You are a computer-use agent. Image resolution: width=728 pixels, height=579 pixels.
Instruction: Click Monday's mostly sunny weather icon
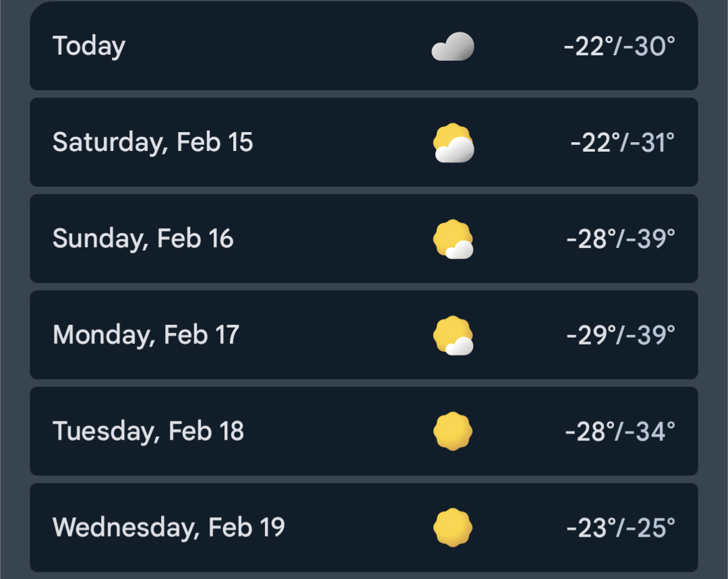point(453,336)
